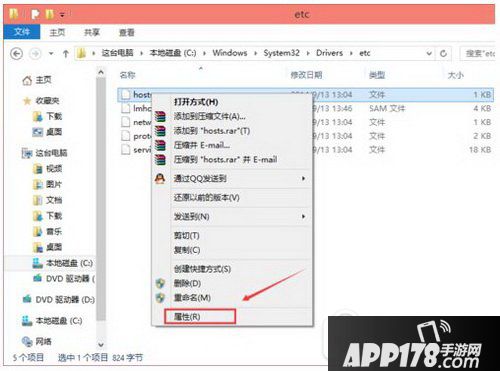Click System32 in the address breadcrumb

pos(281,53)
